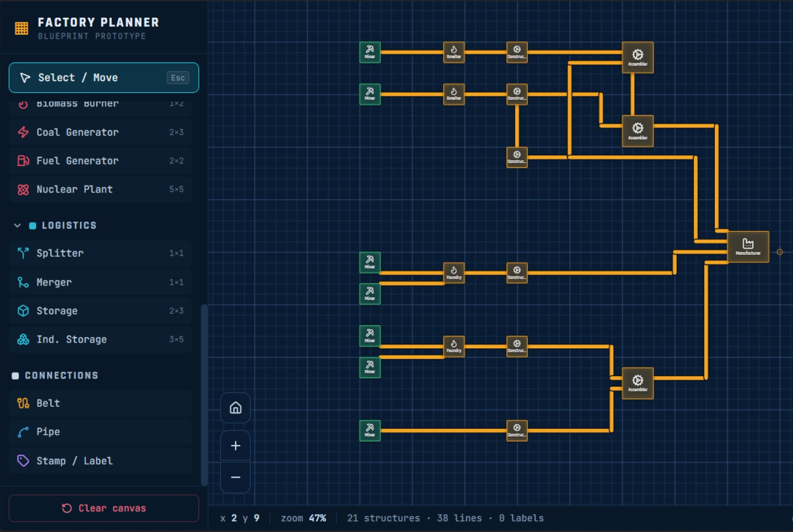Screen dimensions: 793x532
Task: Collapse the Logistics section chevron
Action: click(x=17, y=225)
